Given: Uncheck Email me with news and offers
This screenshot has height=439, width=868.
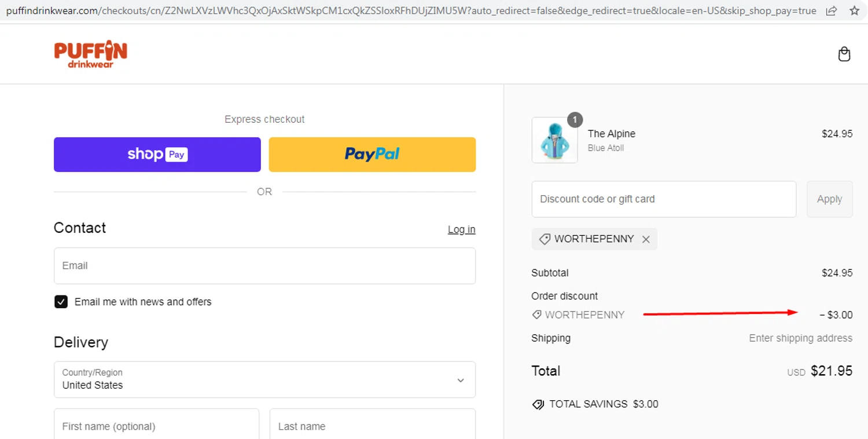Looking at the screenshot, I should click(x=61, y=302).
